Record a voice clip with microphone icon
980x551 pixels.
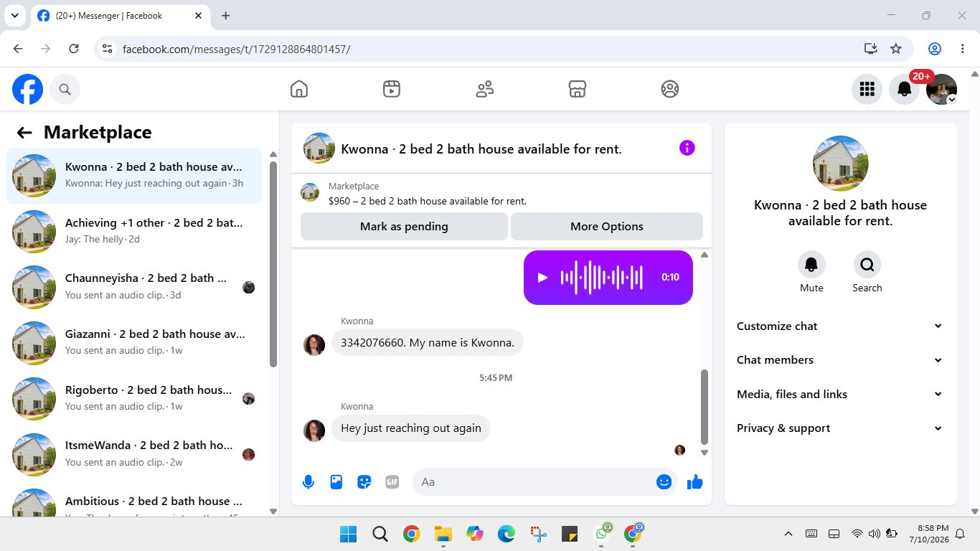(308, 482)
